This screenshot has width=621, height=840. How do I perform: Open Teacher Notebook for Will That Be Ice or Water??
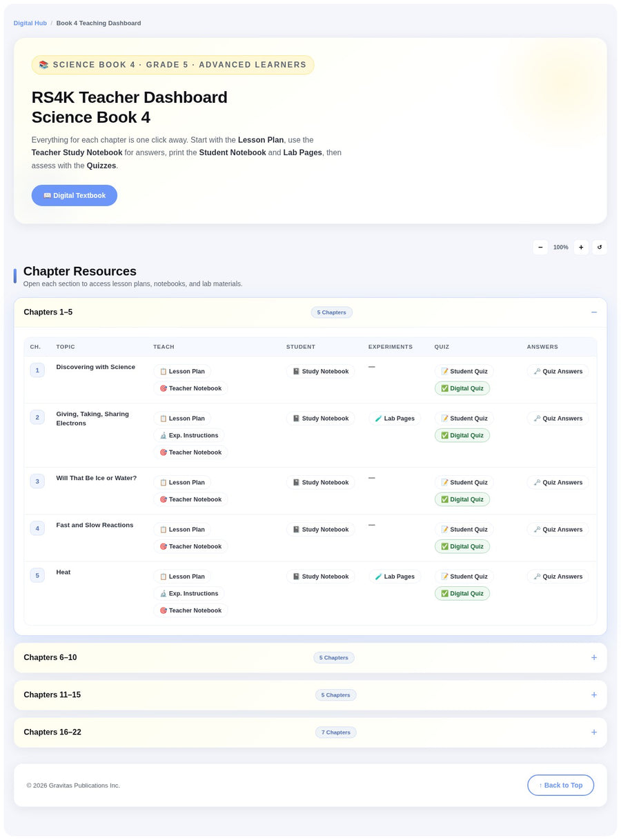tap(190, 499)
